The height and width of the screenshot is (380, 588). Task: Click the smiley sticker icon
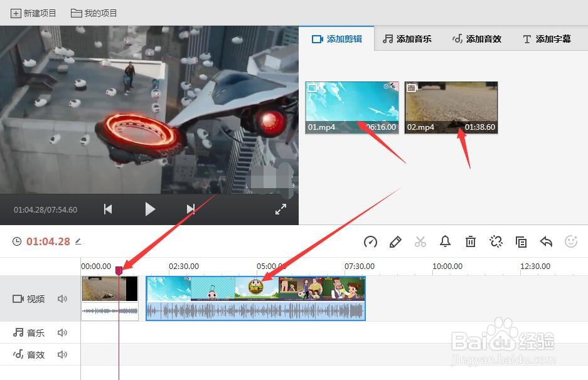[x=571, y=241]
